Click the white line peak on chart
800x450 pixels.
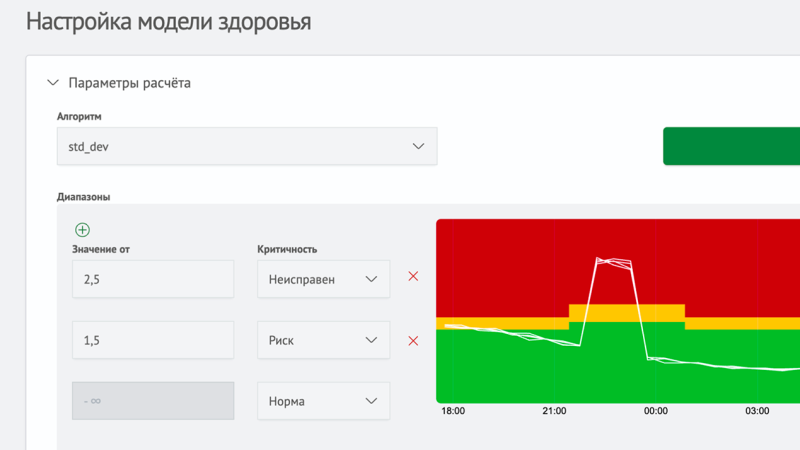coord(614,262)
